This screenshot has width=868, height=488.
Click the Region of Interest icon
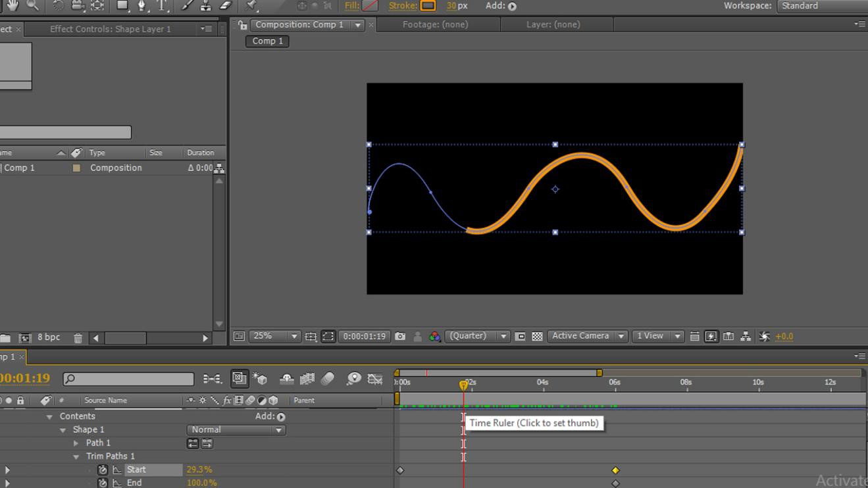click(328, 336)
